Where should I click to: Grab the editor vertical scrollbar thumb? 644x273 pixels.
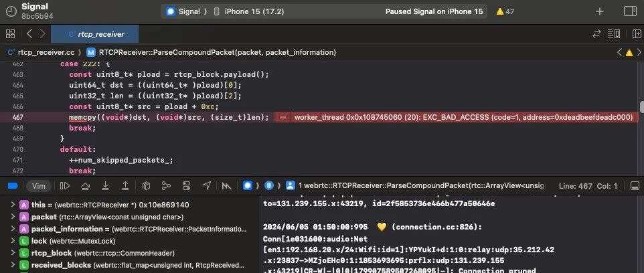641,106
